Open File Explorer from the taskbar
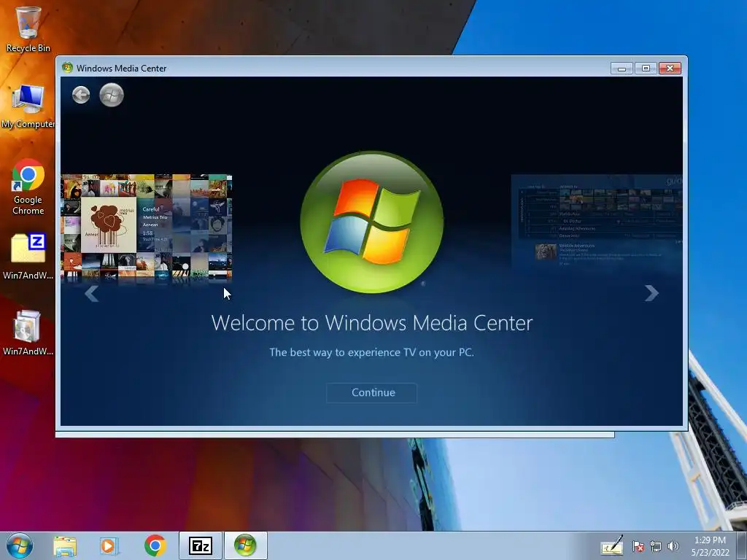The height and width of the screenshot is (560, 747). pos(65,546)
